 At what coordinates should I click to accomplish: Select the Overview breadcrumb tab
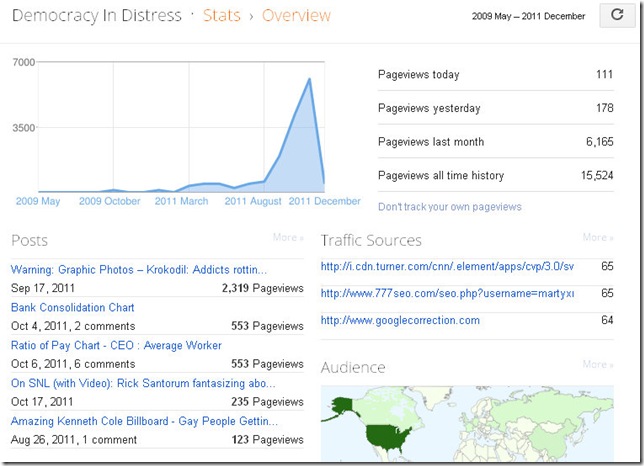click(x=296, y=16)
